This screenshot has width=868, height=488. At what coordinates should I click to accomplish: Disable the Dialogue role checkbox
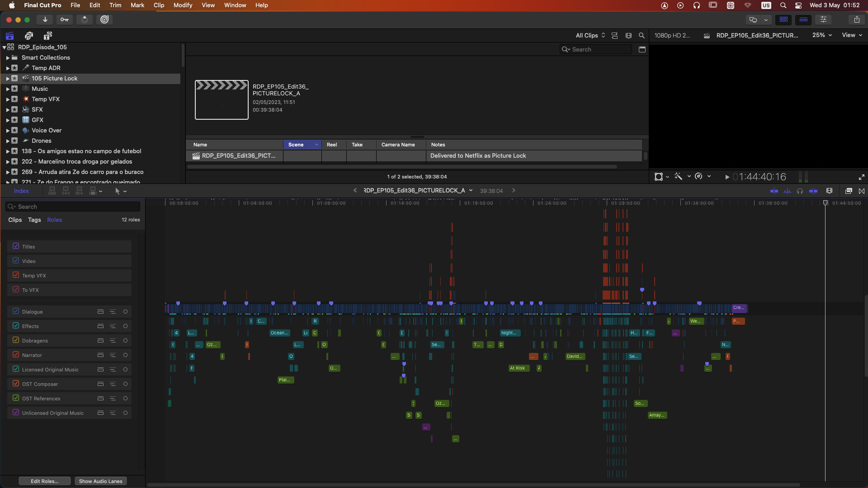click(x=16, y=311)
